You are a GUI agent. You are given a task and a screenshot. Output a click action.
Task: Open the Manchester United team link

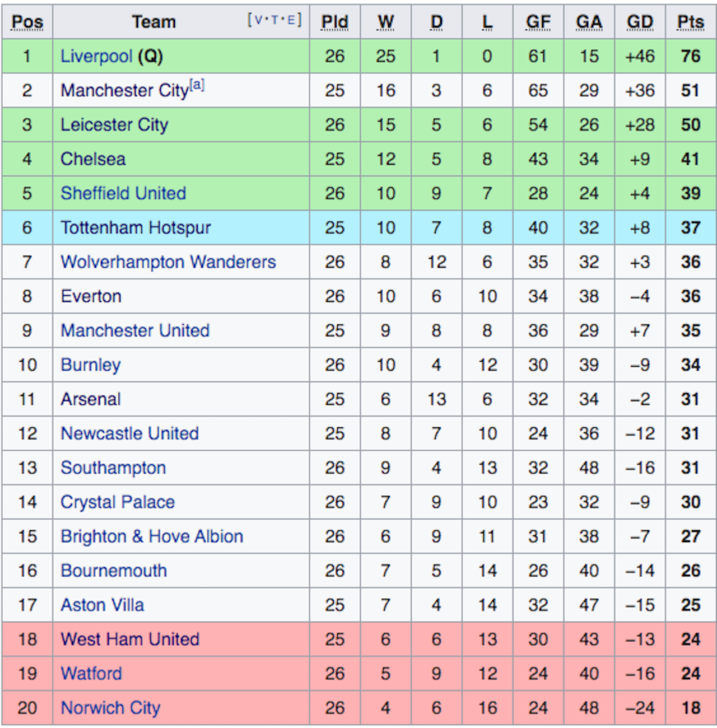[135, 330]
